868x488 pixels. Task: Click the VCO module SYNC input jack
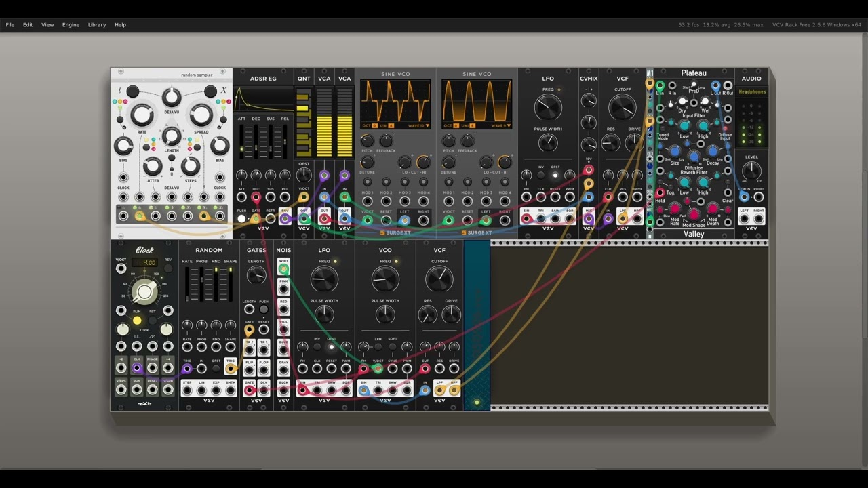393,369
